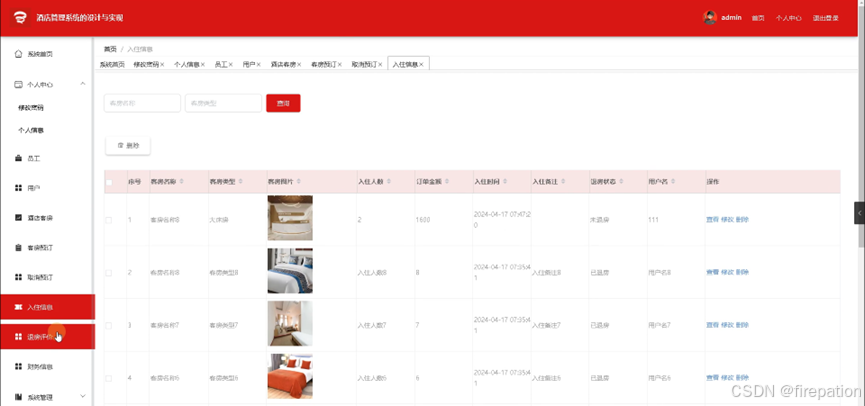
Task: Select the 入住信息 sidebar ticket icon
Action: (x=18, y=307)
